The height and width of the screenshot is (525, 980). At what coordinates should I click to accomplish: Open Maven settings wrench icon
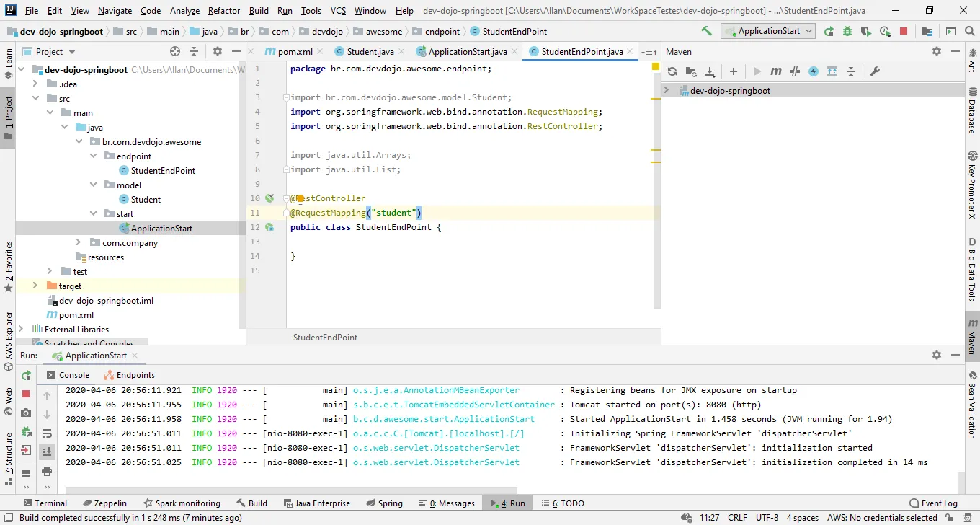tap(875, 71)
